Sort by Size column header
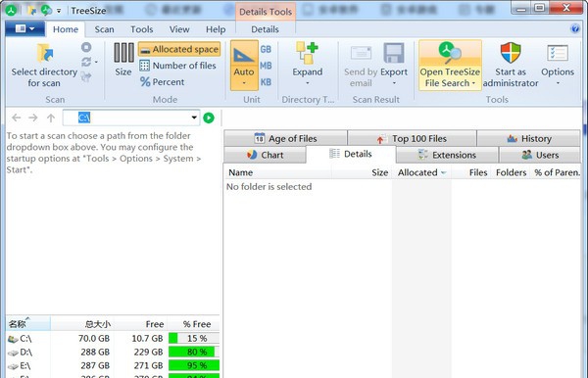588x378 pixels. click(362, 172)
